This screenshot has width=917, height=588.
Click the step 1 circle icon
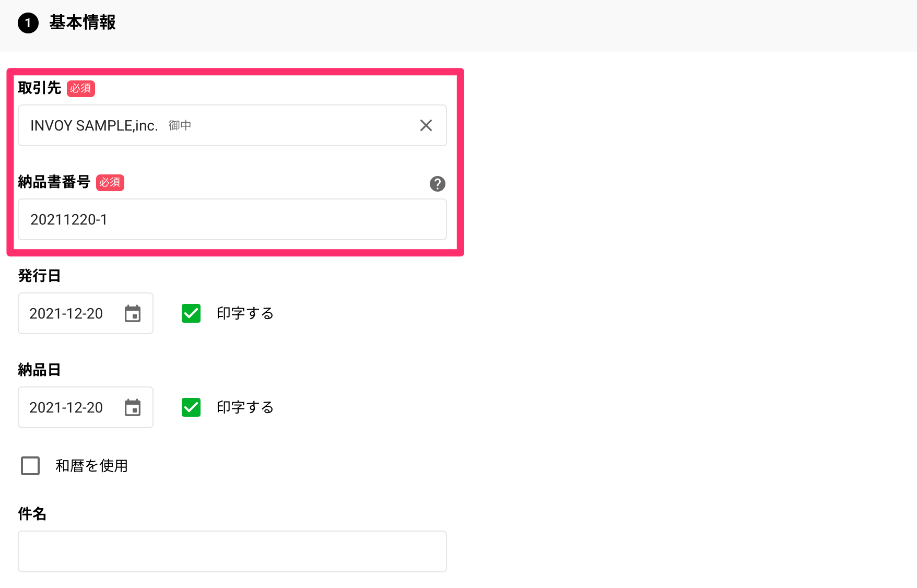(28, 23)
